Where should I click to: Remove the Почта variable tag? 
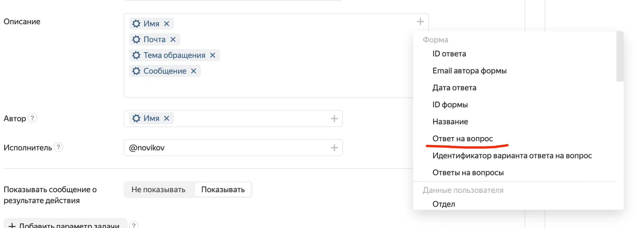coord(173,39)
